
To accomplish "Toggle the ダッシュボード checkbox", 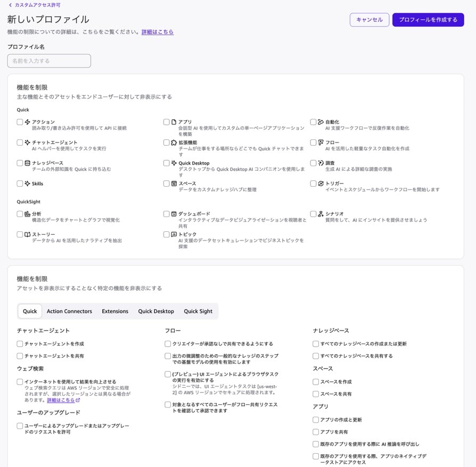I will [x=166, y=214].
